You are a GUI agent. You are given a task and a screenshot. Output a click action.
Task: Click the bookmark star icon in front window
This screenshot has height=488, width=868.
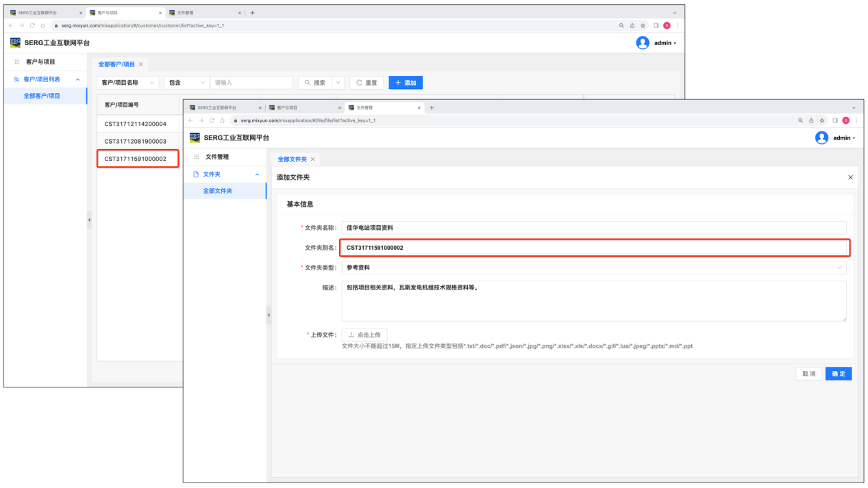[822, 120]
